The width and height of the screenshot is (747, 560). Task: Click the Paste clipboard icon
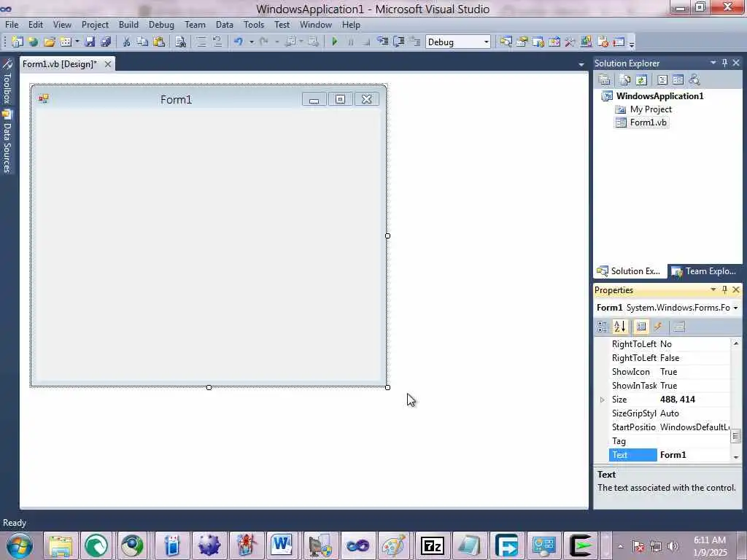(158, 42)
